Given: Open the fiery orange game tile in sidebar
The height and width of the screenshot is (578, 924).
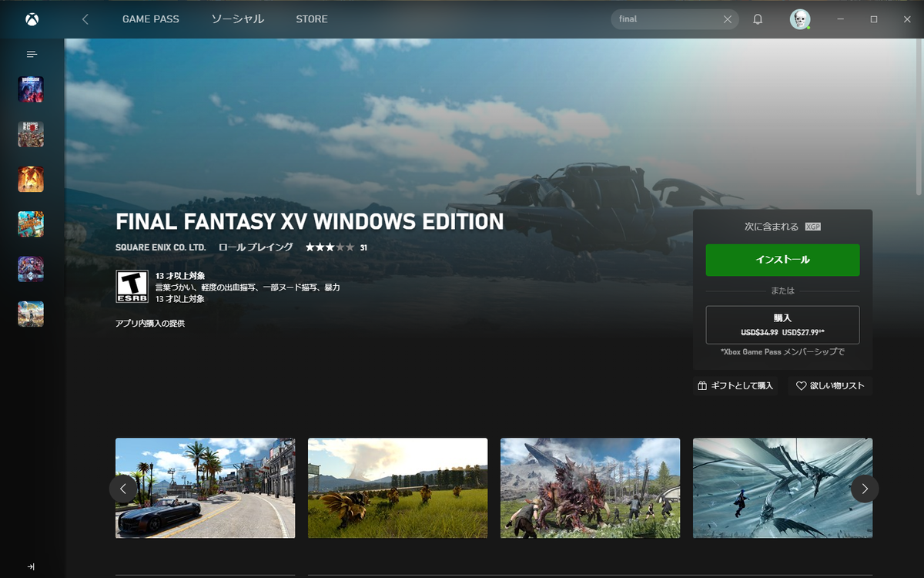Looking at the screenshot, I should [x=31, y=179].
